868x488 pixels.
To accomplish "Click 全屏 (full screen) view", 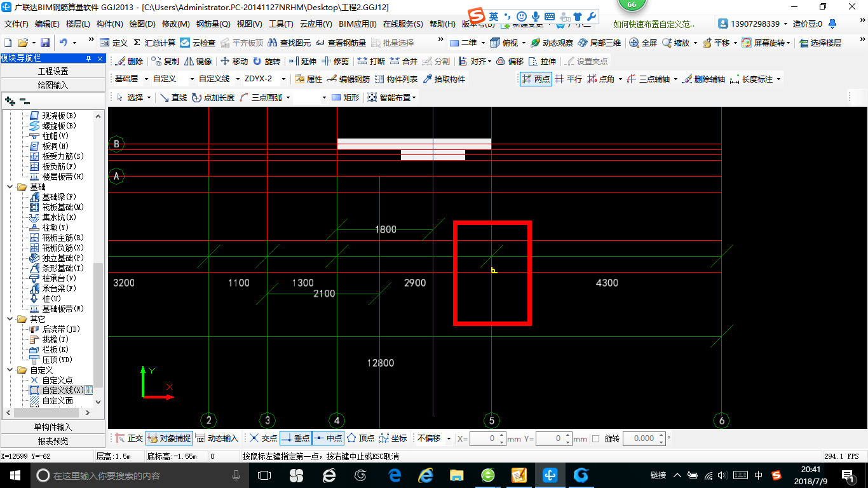I will (x=643, y=43).
